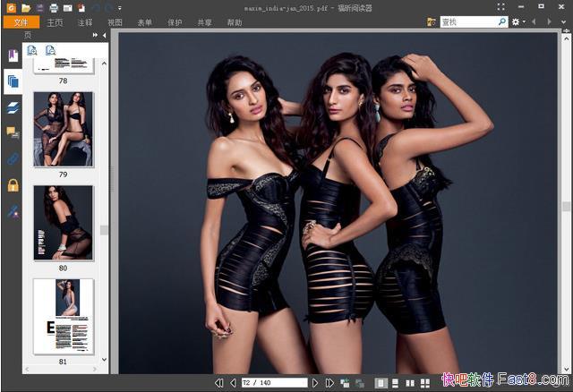The height and width of the screenshot is (392, 573).
Task: Click the page number input field
Action: click(x=273, y=383)
